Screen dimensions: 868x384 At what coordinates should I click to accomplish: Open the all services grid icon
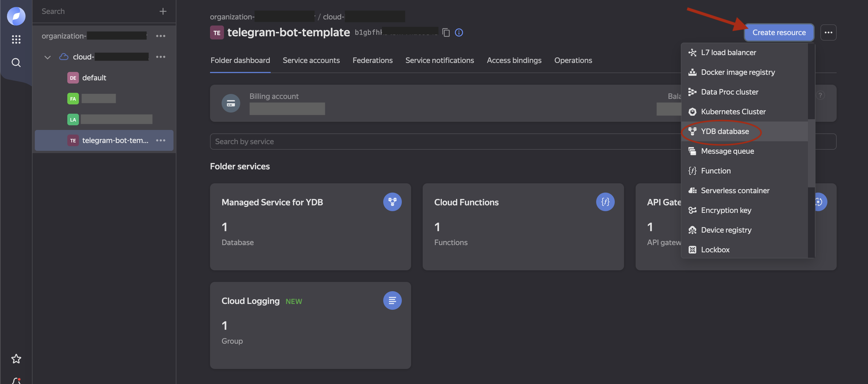point(16,39)
